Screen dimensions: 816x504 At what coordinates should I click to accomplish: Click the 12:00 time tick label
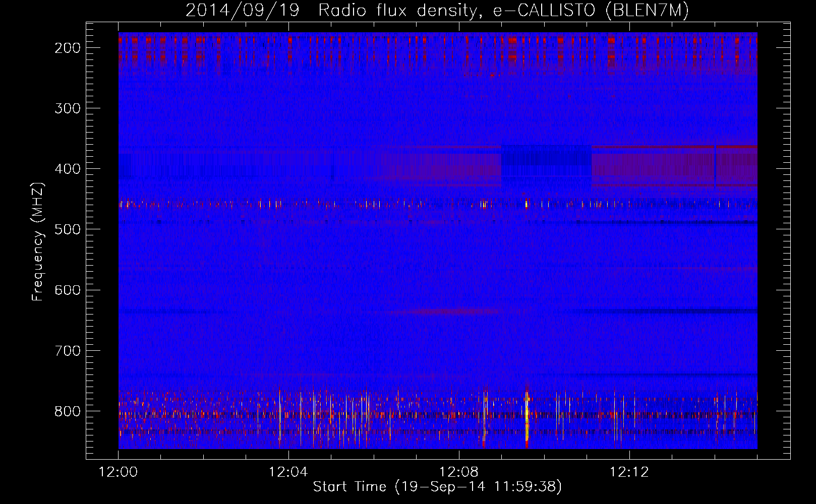118,472
